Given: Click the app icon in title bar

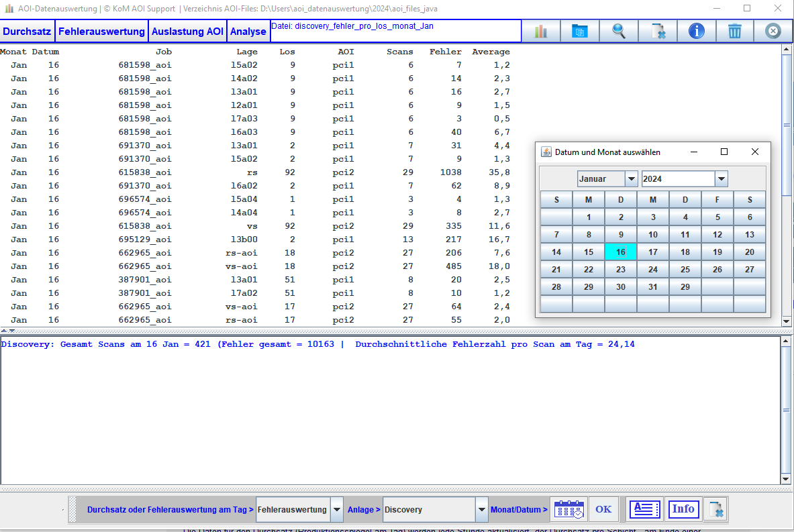Looking at the screenshot, I should click(x=9, y=9).
